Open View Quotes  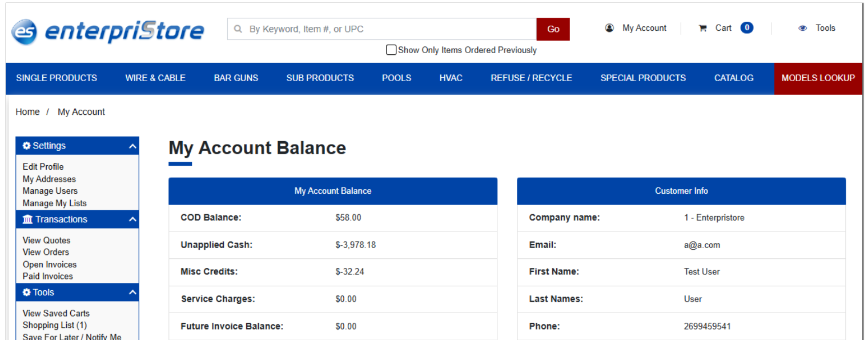(46, 241)
